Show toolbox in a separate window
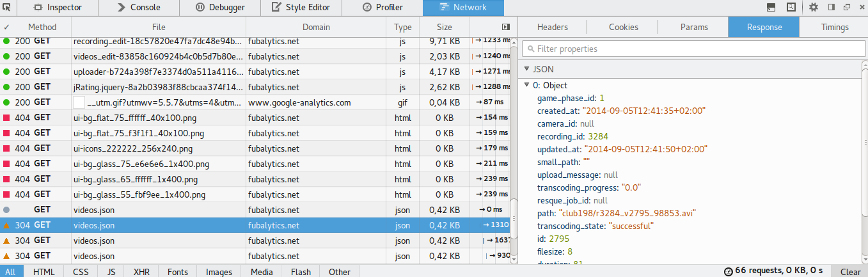Image resolution: width=868 pixels, height=277 pixels. point(847,8)
